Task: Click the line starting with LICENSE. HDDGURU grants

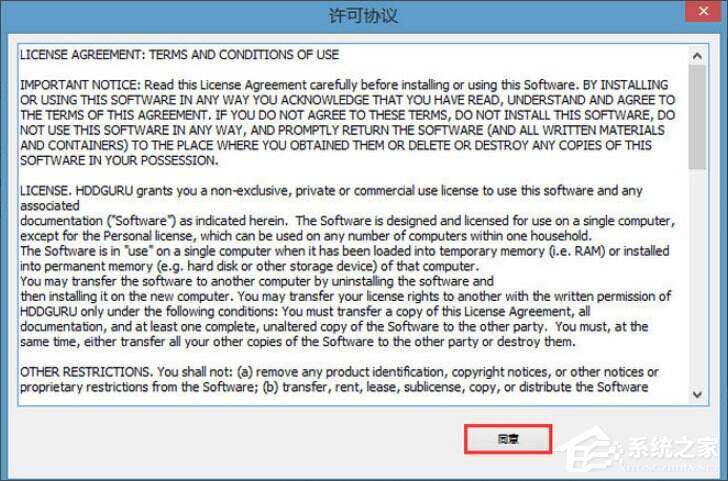Action: point(331,191)
